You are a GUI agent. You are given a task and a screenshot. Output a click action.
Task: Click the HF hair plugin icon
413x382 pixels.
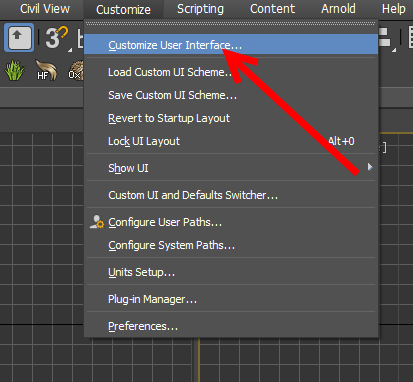[46, 70]
